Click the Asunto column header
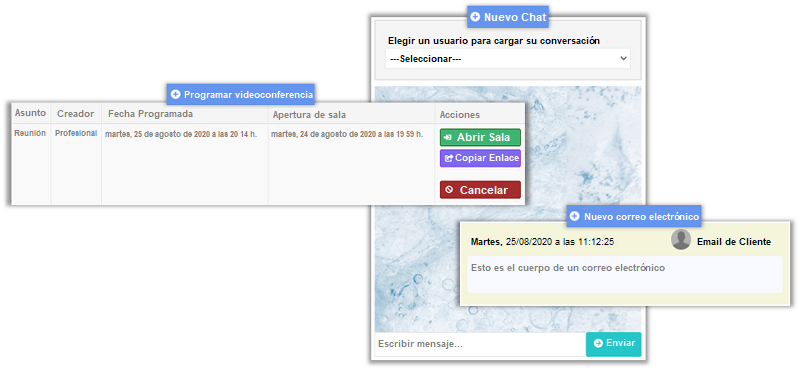 [x=30, y=113]
